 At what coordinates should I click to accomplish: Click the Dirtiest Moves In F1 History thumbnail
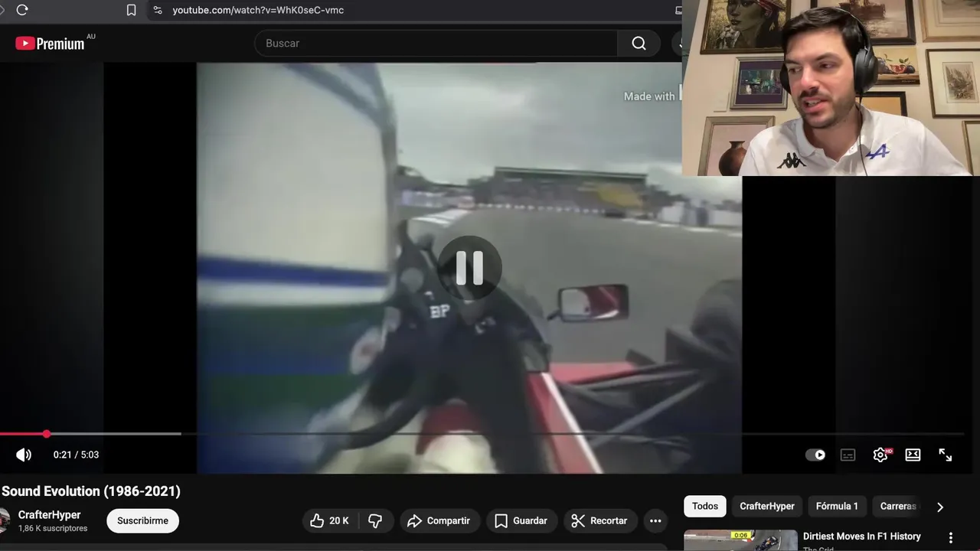pos(740,540)
